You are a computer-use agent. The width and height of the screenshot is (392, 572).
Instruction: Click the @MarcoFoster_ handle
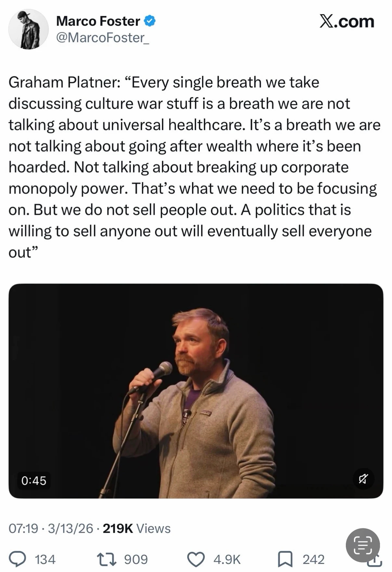point(102,38)
